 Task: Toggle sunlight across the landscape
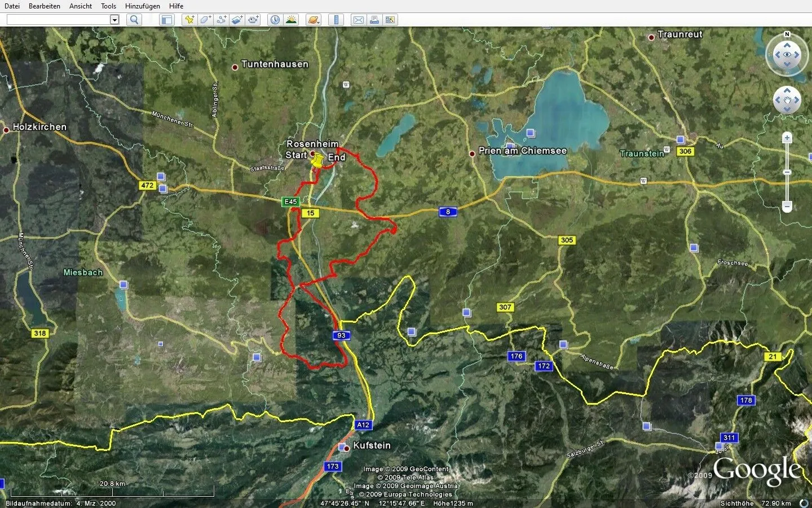291,20
